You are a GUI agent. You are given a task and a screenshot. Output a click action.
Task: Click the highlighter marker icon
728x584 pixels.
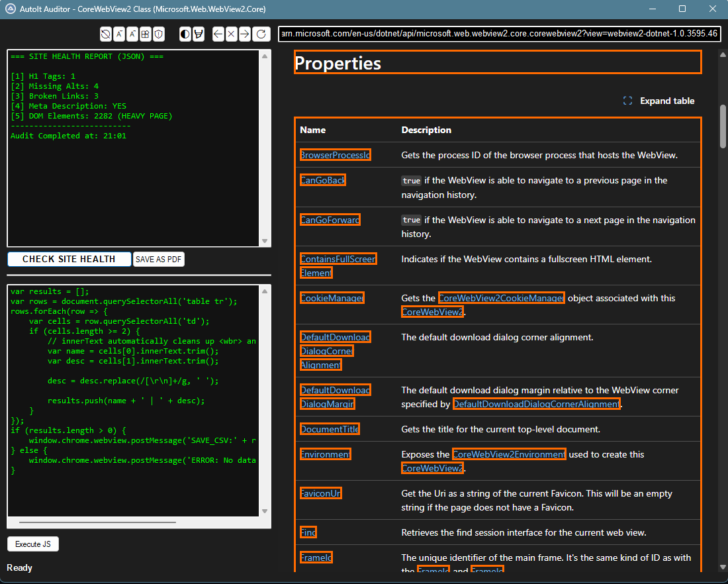[x=199, y=34]
